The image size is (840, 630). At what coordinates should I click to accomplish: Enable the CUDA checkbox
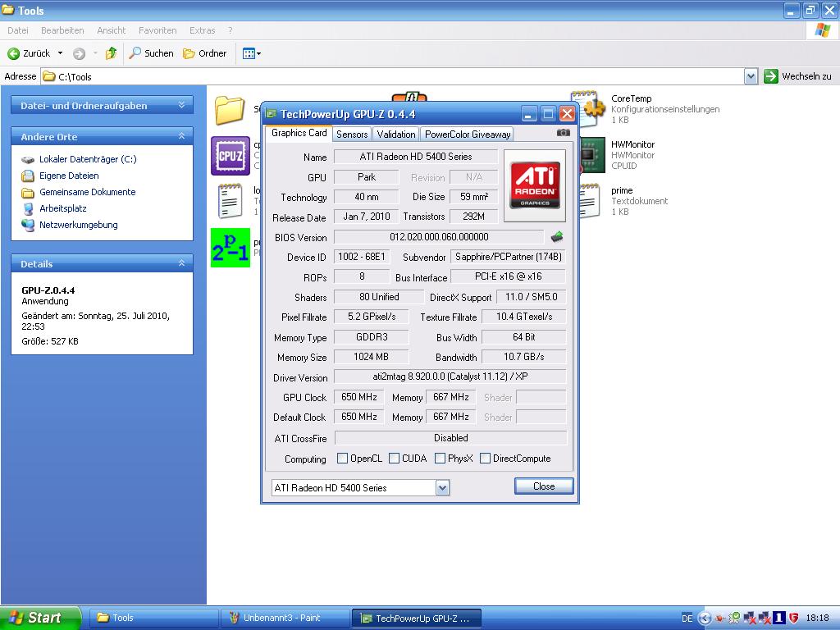click(x=394, y=458)
